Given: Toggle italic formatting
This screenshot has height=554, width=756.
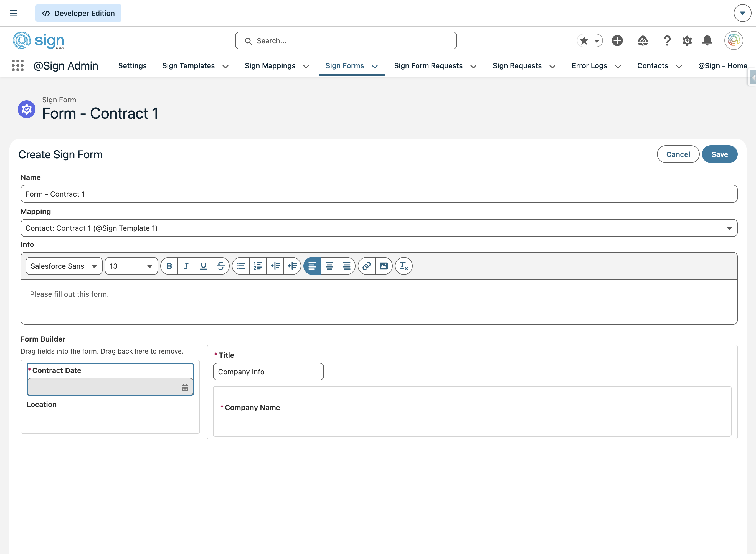Looking at the screenshot, I should coord(186,266).
